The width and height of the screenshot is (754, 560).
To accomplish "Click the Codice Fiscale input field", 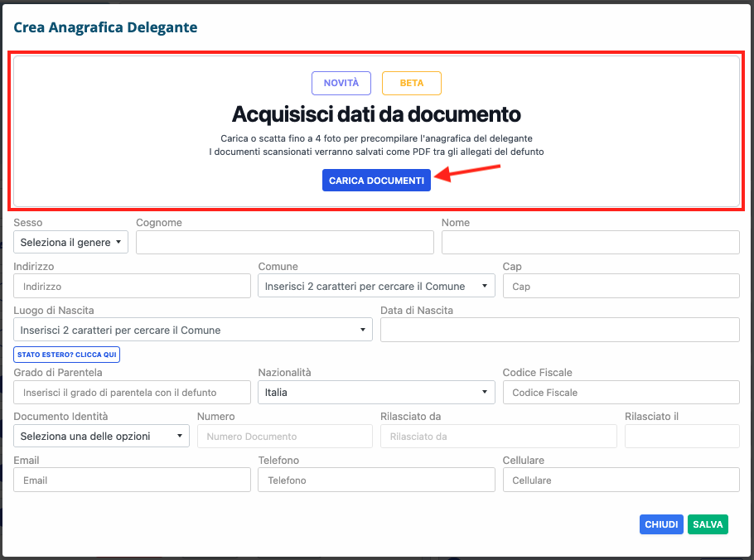I will (621, 392).
